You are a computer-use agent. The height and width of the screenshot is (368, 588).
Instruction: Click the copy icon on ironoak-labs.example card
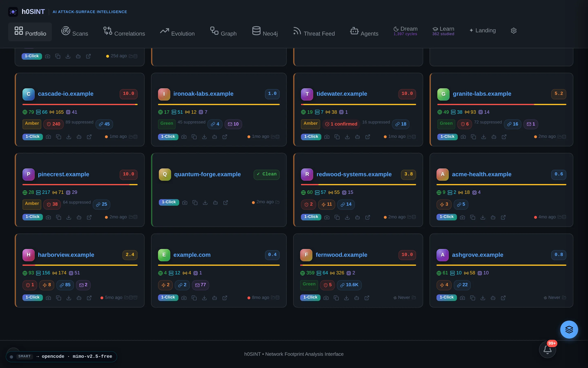[x=194, y=137]
